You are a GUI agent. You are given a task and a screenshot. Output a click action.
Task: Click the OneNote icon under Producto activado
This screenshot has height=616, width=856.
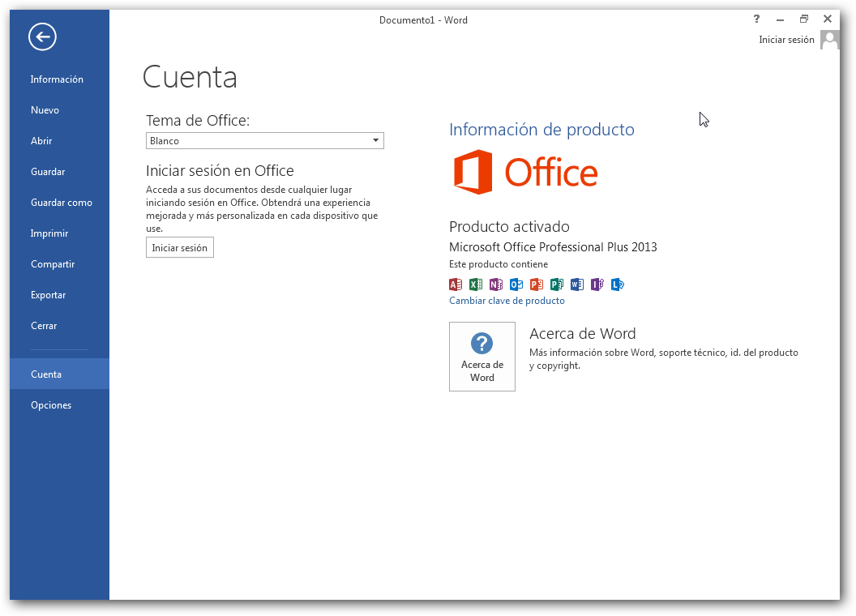coord(495,284)
